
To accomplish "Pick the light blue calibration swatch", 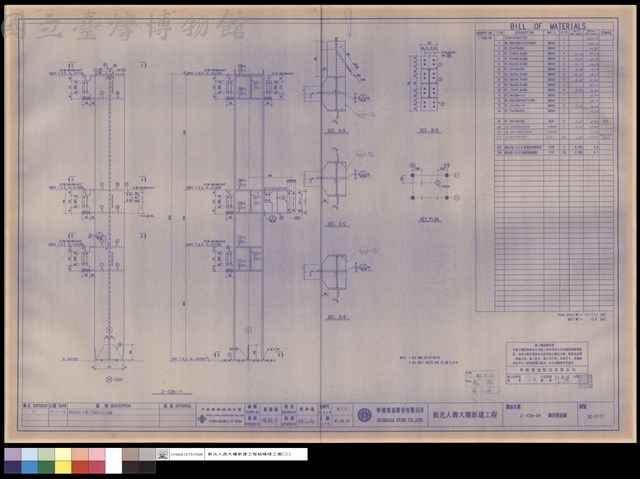I will [29, 454].
